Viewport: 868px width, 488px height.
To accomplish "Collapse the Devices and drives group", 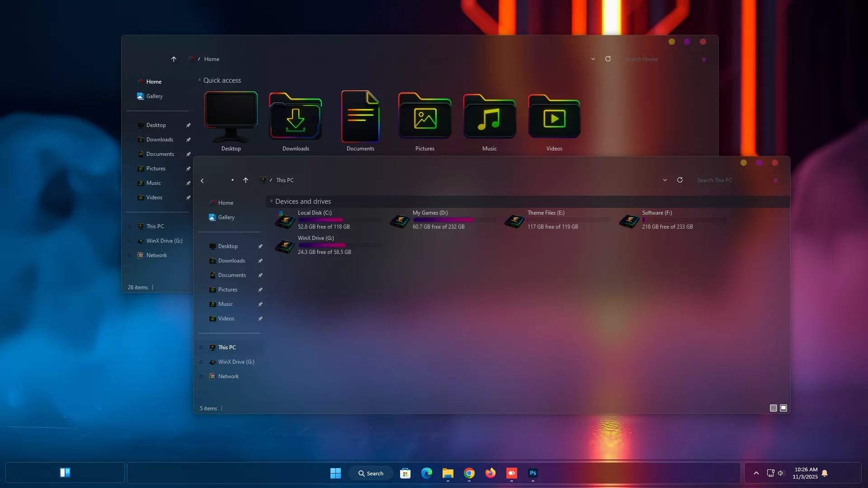I will tap(271, 201).
